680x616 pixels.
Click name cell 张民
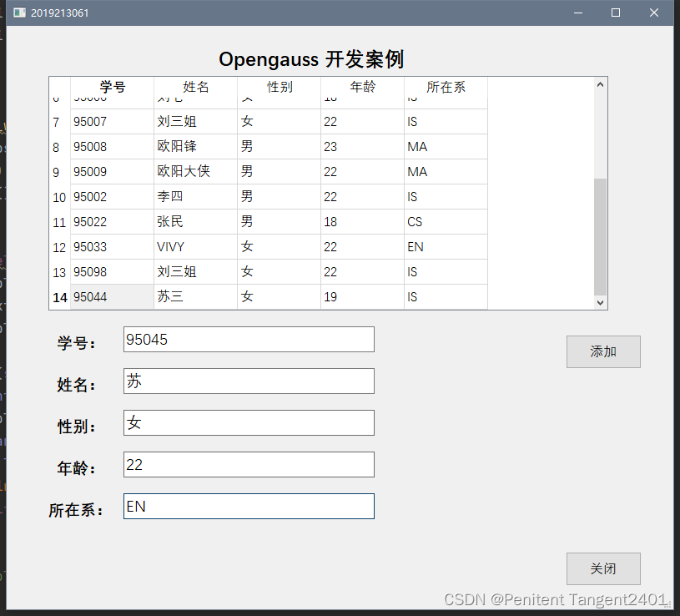click(x=195, y=222)
